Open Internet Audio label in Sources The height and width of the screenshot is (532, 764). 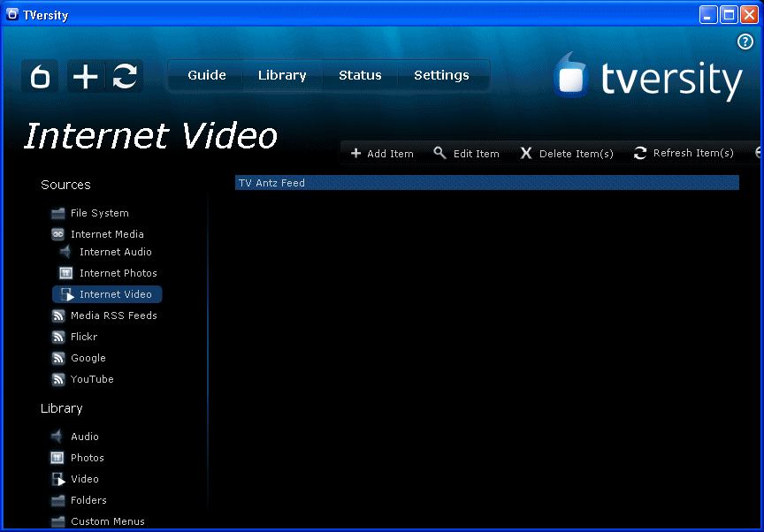116,252
